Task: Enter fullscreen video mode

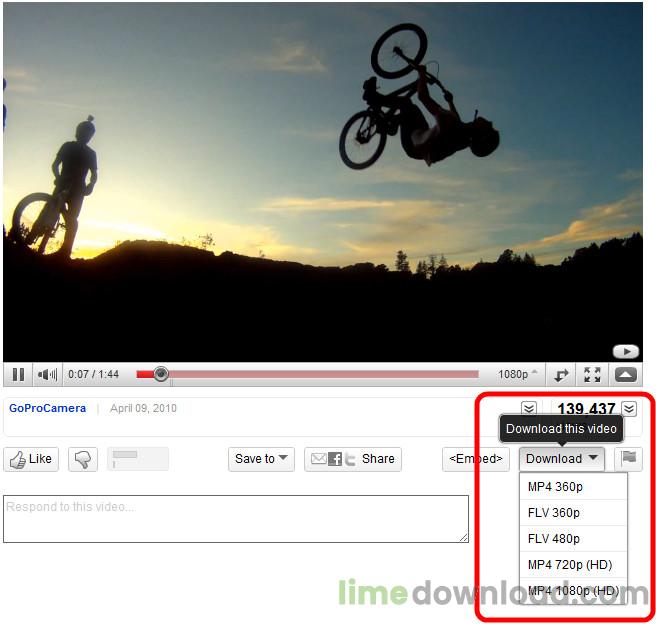Action: pos(592,375)
